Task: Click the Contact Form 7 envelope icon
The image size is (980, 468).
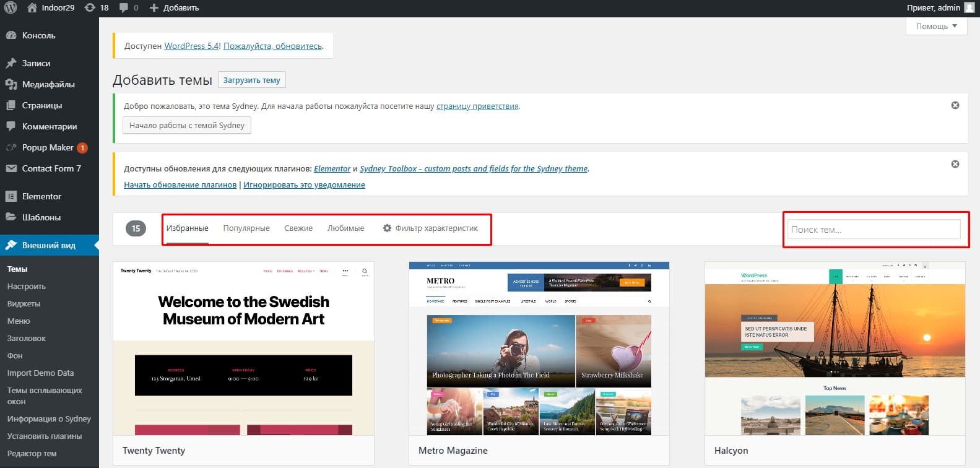Action: 11,168
